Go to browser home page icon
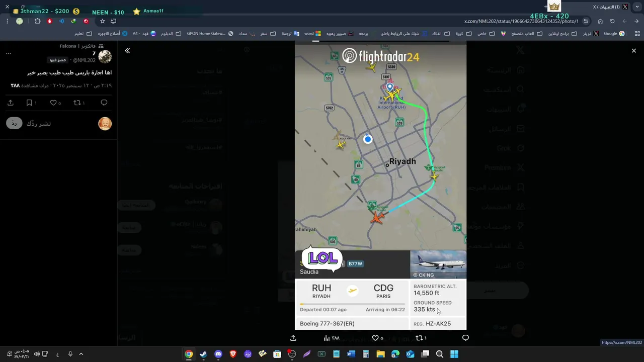Viewport: 644px width, 362px height. 600,21
